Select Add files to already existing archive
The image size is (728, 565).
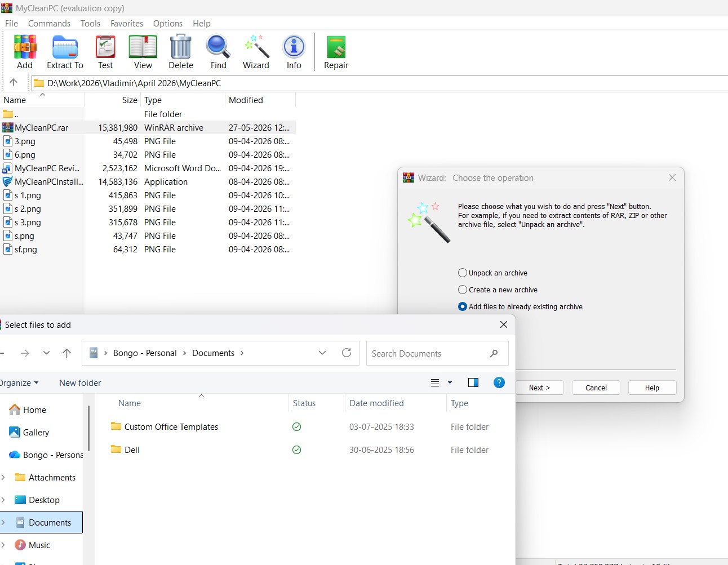520,306
